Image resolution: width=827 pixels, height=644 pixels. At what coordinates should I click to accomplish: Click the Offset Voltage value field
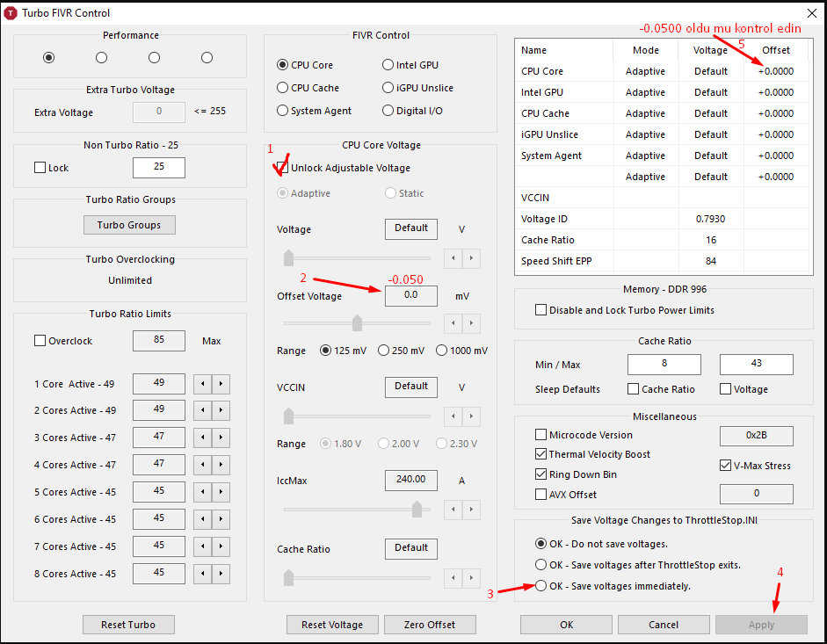410,295
